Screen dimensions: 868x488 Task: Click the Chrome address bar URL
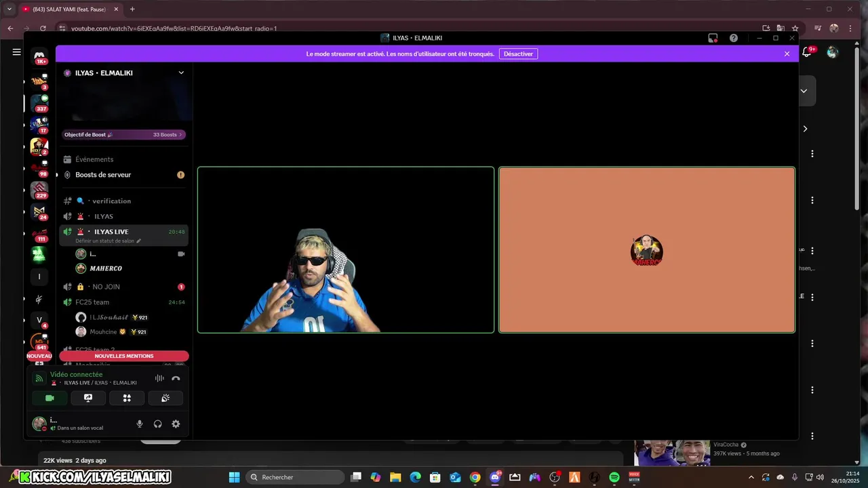pyautogui.click(x=174, y=28)
